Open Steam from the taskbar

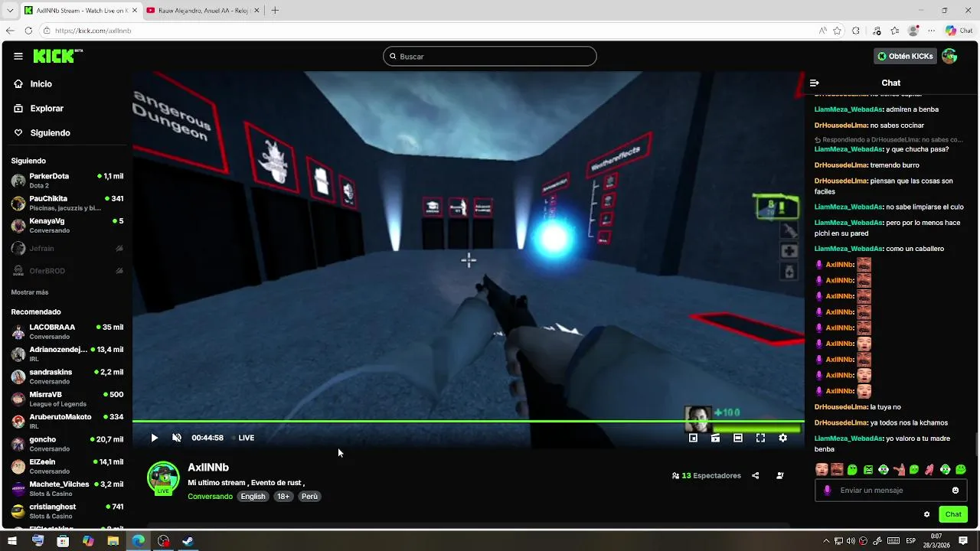point(188,540)
